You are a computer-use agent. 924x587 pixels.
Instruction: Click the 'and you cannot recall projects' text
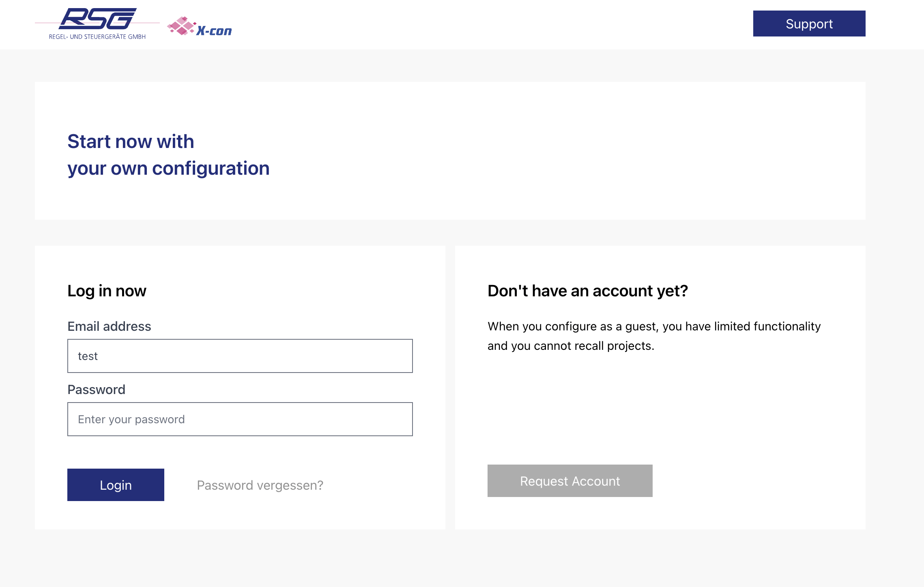571,346
